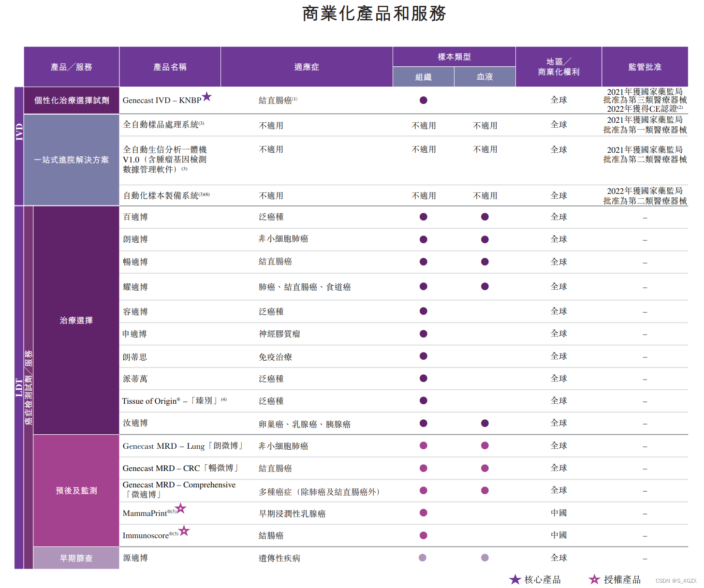Click product name 全自動生信分析一體機 V1.0

pos(165,160)
